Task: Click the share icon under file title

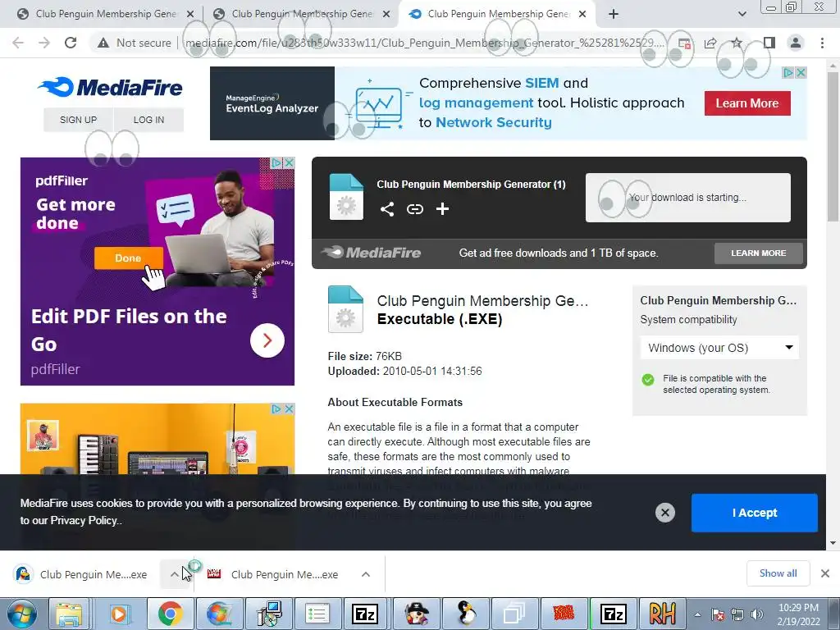Action: tap(387, 209)
